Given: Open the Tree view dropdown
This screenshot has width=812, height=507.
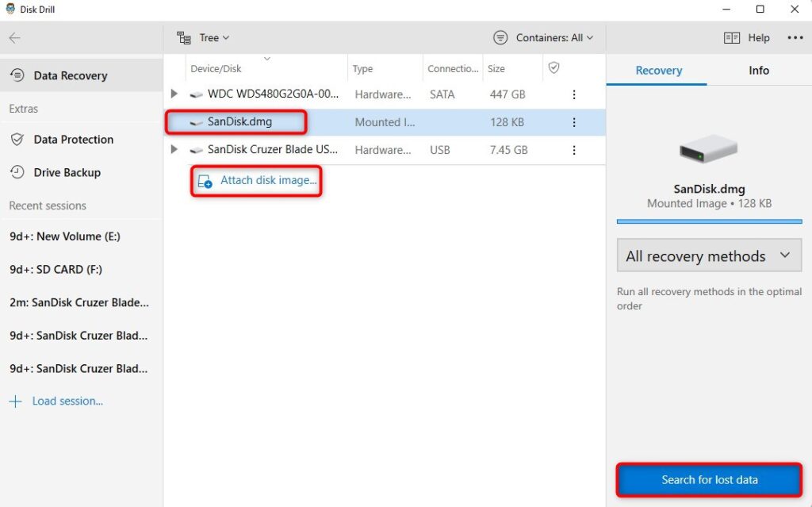Looking at the screenshot, I should tap(204, 37).
